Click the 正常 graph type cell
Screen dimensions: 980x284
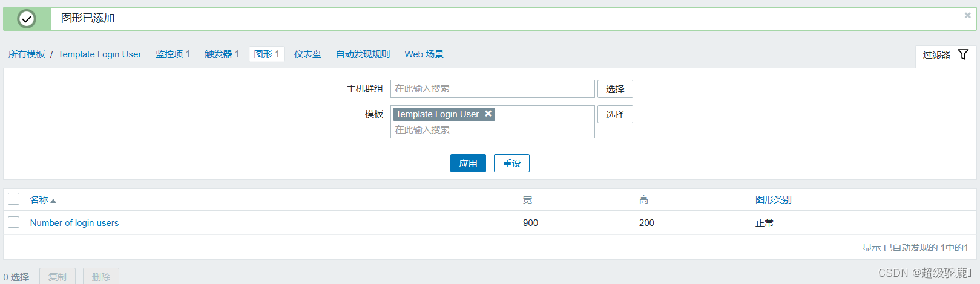[765, 223]
